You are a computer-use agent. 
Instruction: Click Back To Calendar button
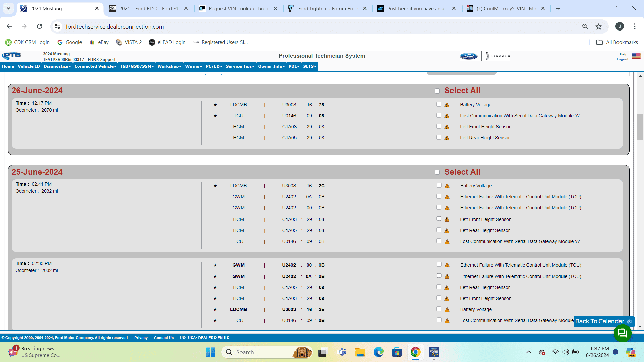(x=604, y=321)
